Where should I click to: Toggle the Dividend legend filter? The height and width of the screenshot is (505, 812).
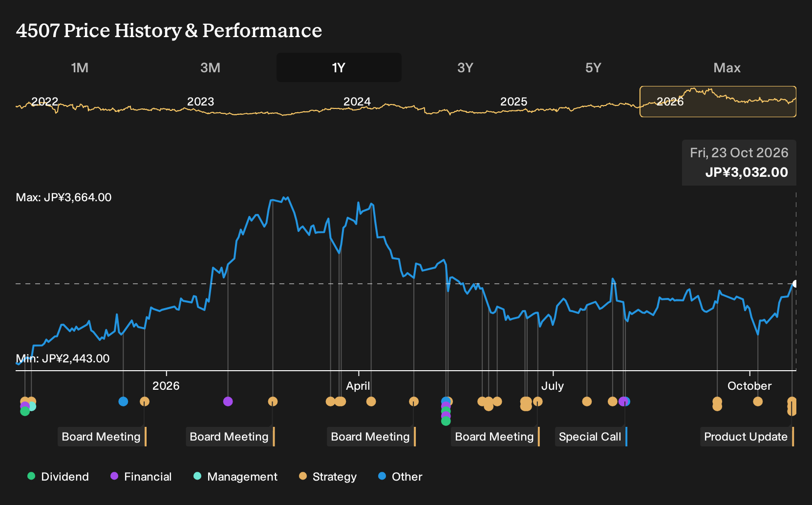coord(58,476)
